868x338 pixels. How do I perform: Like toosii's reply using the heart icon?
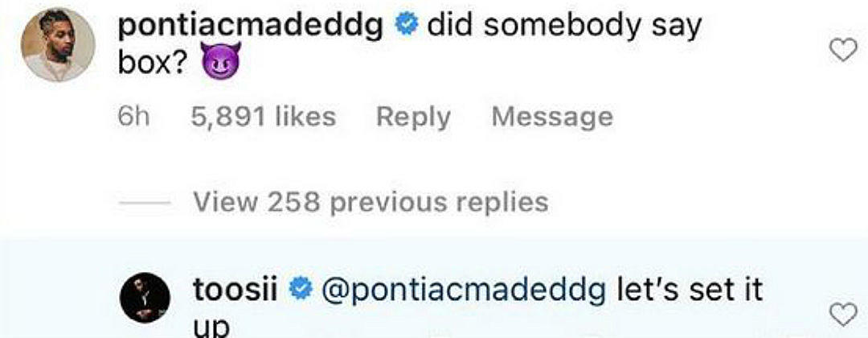pos(843,312)
